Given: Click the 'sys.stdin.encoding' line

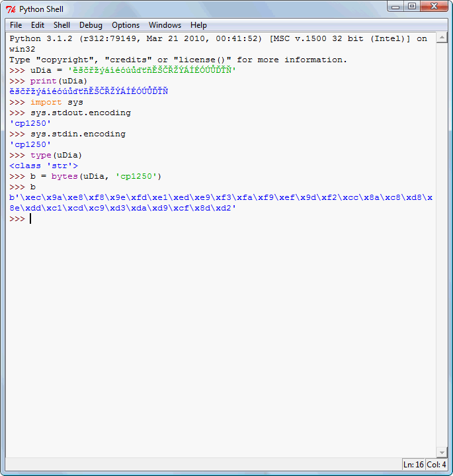Looking at the screenshot, I should [x=67, y=134].
